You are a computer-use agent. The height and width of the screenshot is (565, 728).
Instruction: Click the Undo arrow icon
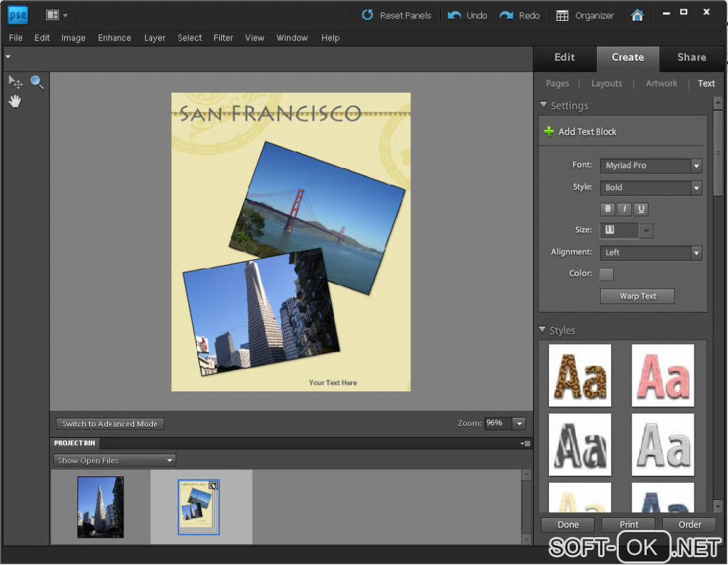(x=454, y=15)
